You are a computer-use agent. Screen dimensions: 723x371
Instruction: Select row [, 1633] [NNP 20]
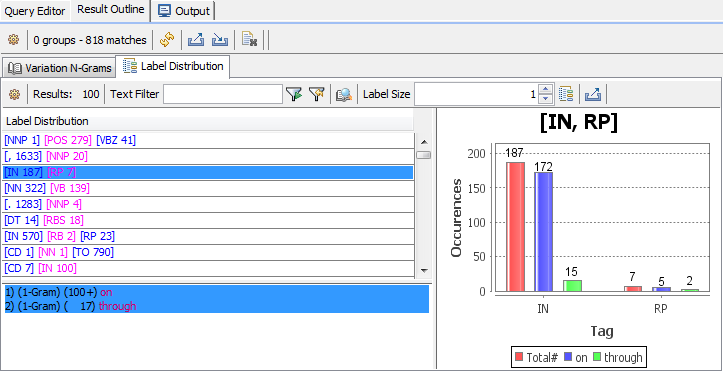coord(208,156)
